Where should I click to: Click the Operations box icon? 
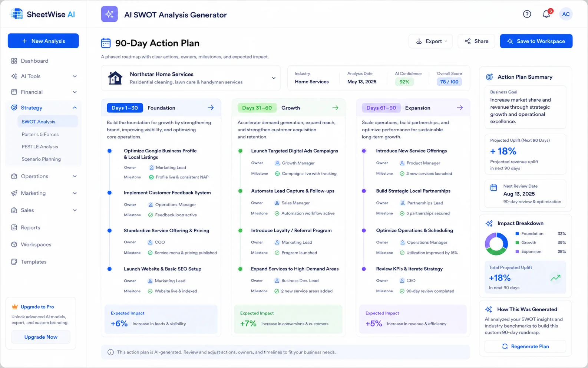[14, 176]
